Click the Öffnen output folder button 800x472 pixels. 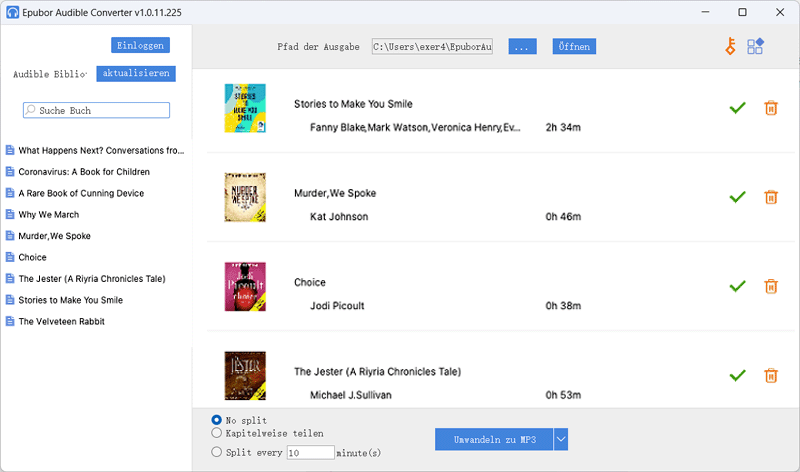(x=575, y=47)
